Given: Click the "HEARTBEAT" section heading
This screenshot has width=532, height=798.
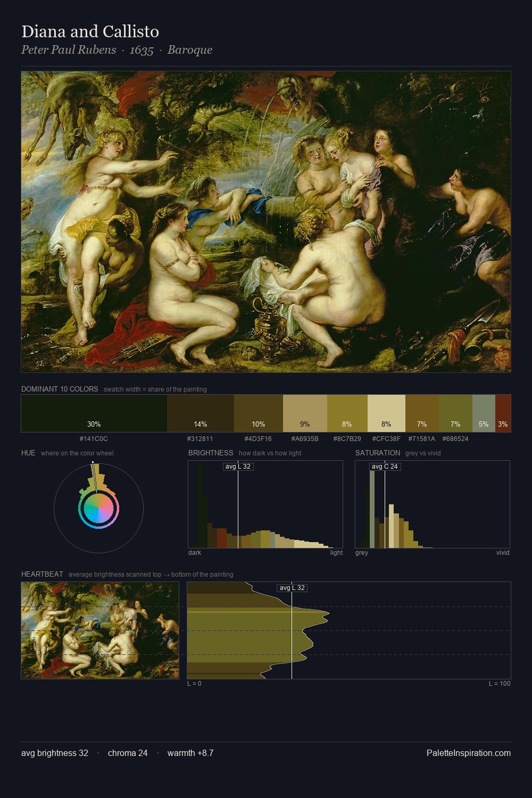Looking at the screenshot, I should [42, 574].
